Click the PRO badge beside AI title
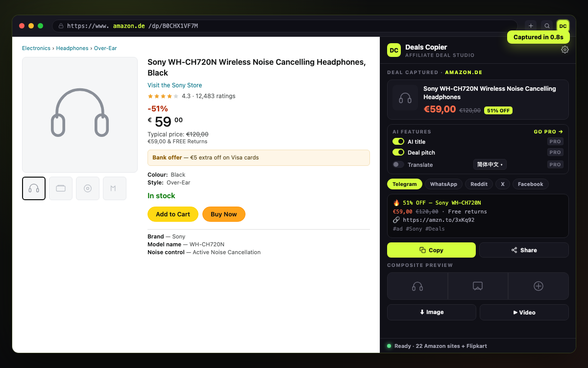 (555, 141)
